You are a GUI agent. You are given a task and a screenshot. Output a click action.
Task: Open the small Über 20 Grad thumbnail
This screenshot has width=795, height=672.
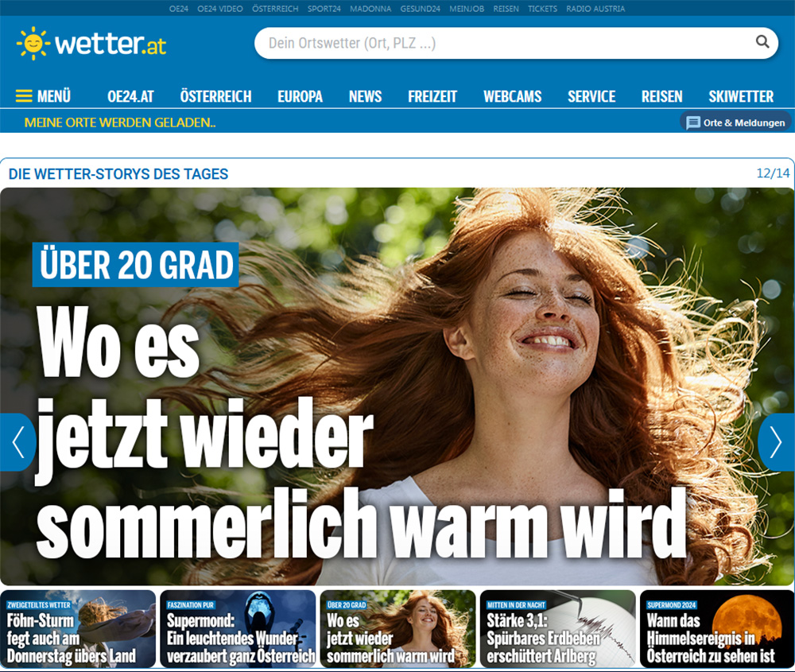(398, 629)
